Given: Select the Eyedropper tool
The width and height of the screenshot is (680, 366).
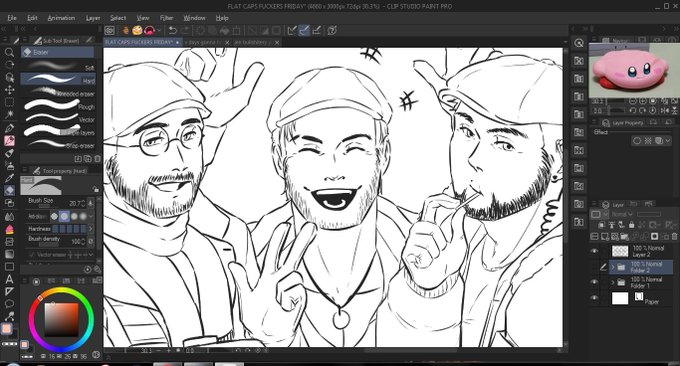Looking at the screenshot, I should tap(9, 178).
